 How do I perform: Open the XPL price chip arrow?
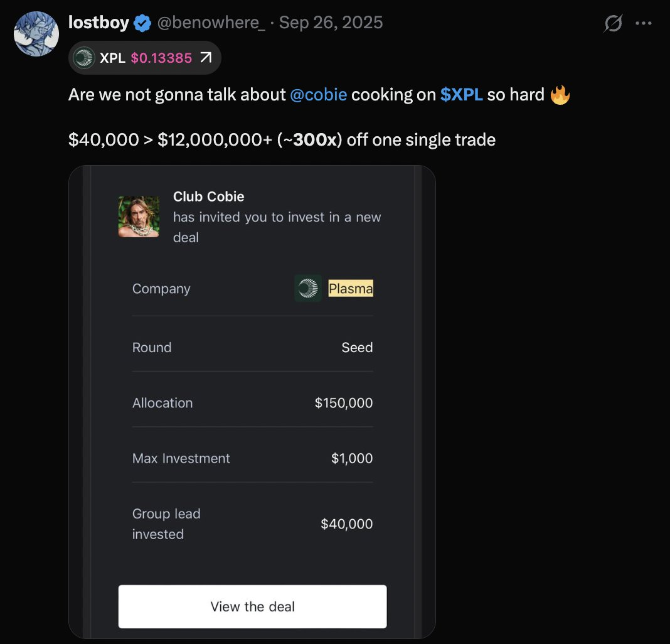(205, 58)
